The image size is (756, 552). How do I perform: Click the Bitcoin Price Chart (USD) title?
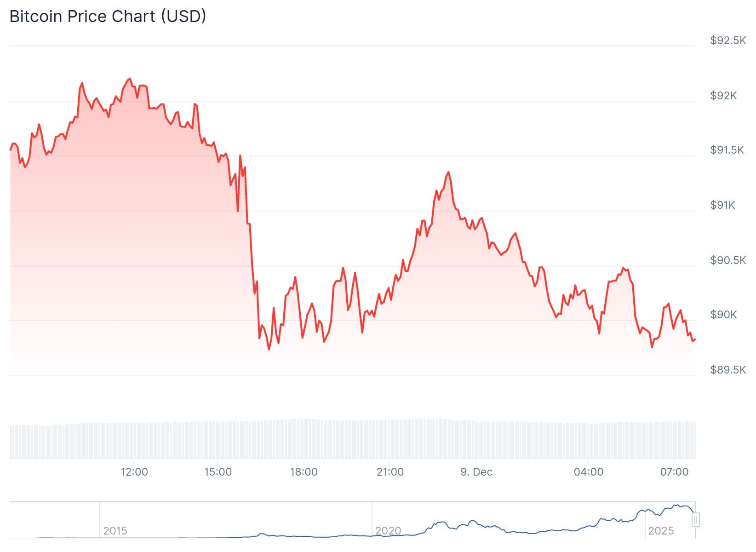(x=108, y=17)
